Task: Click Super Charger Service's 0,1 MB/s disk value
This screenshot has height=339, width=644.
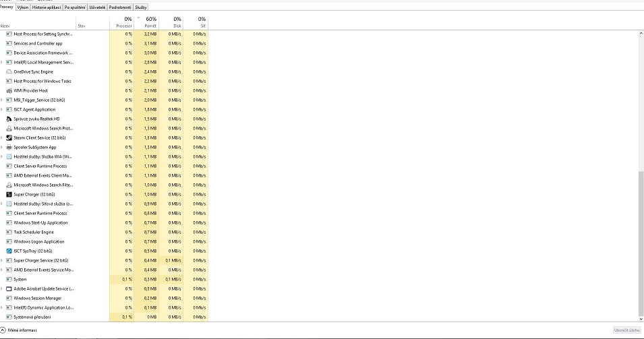Action: tap(173, 261)
